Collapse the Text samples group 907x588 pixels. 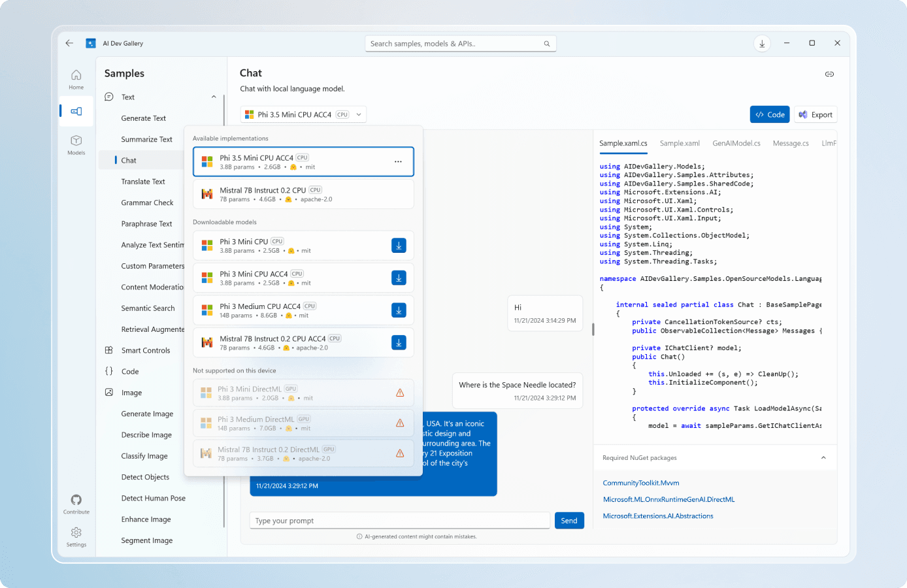point(214,97)
